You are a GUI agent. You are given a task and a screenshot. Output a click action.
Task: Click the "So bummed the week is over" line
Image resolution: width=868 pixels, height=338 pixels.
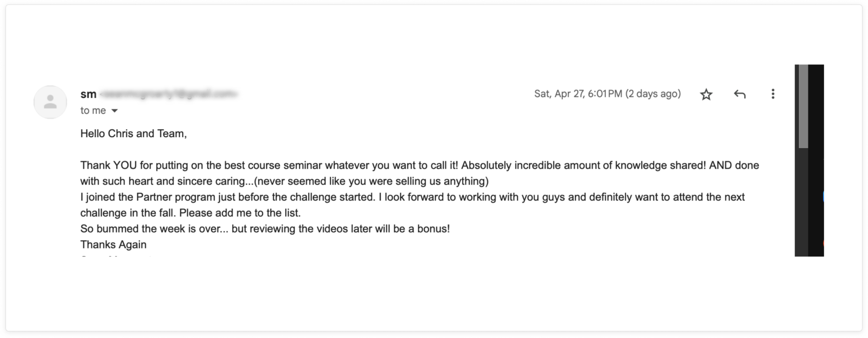click(x=265, y=229)
